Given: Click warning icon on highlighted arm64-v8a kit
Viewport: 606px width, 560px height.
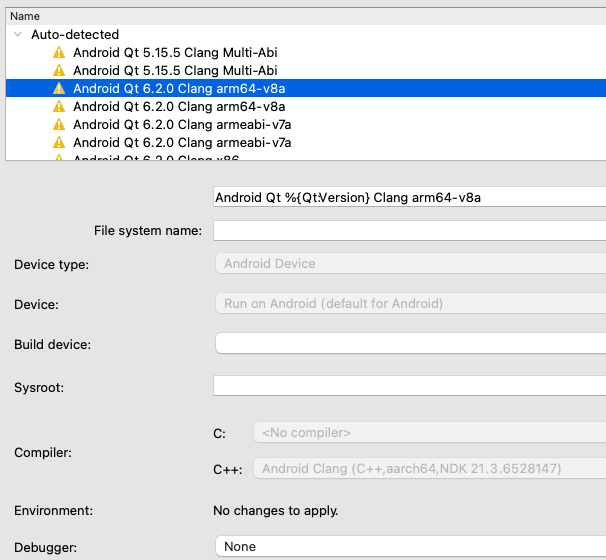Looking at the screenshot, I should (x=59, y=88).
